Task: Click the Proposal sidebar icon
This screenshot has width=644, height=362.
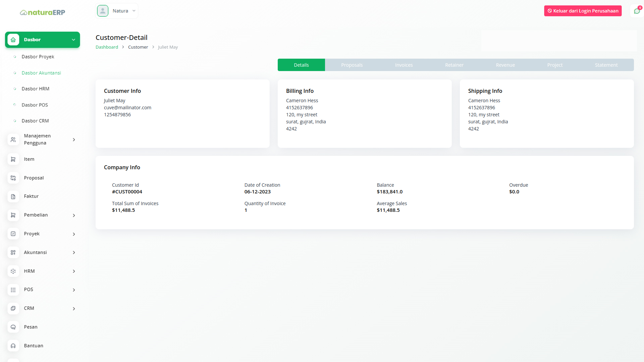Action: pos(13,178)
